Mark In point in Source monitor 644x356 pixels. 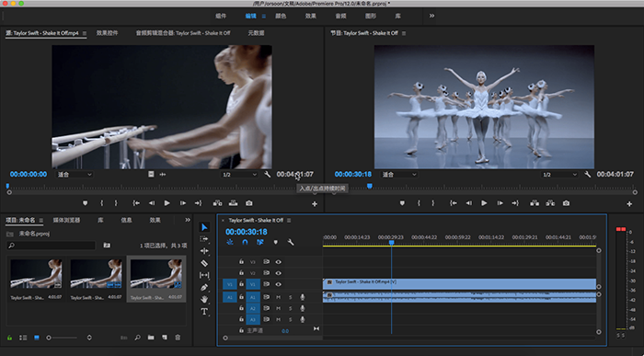tap(102, 203)
